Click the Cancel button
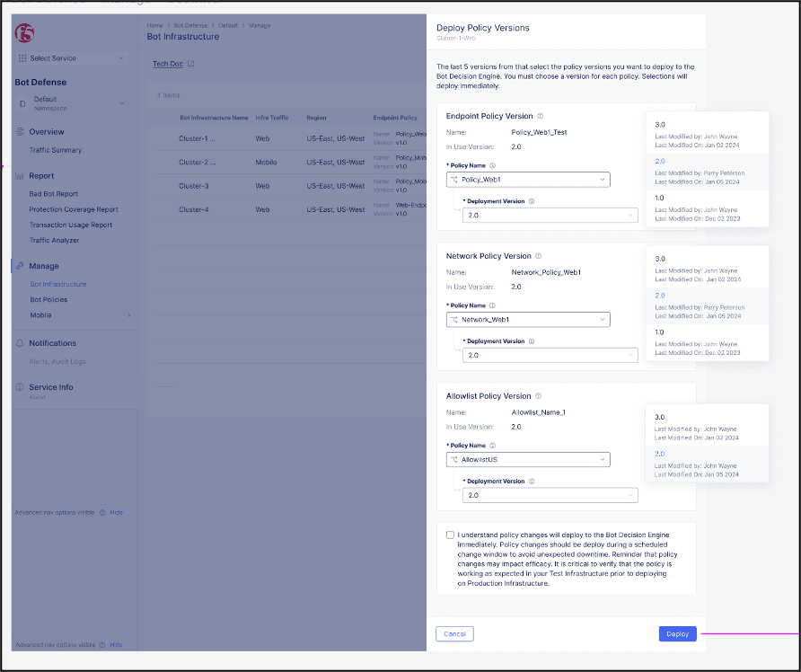 (x=454, y=633)
